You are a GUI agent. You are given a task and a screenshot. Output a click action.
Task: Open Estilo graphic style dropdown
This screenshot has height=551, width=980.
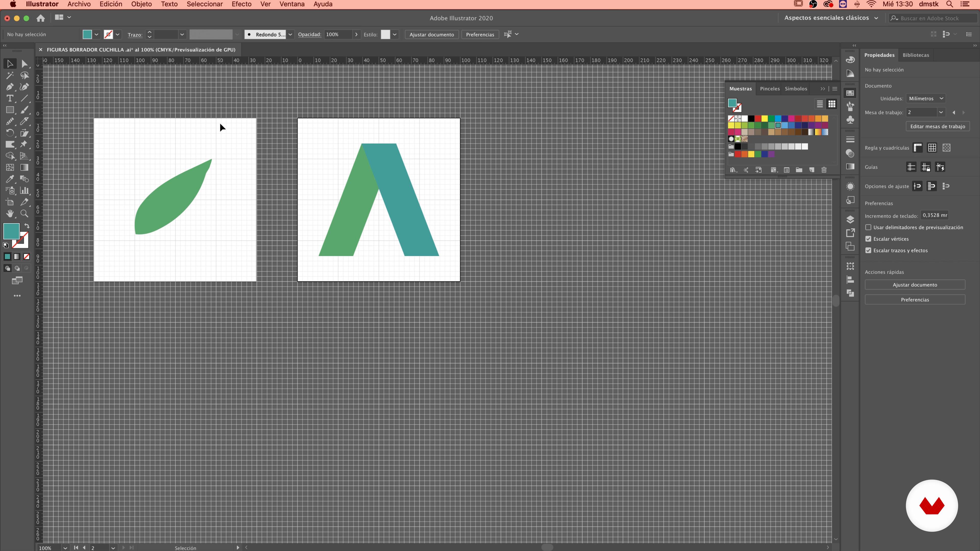click(395, 34)
